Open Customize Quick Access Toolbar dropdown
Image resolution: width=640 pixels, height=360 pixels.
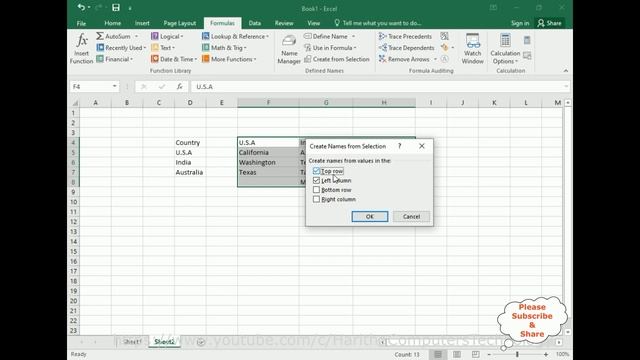pos(130,8)
